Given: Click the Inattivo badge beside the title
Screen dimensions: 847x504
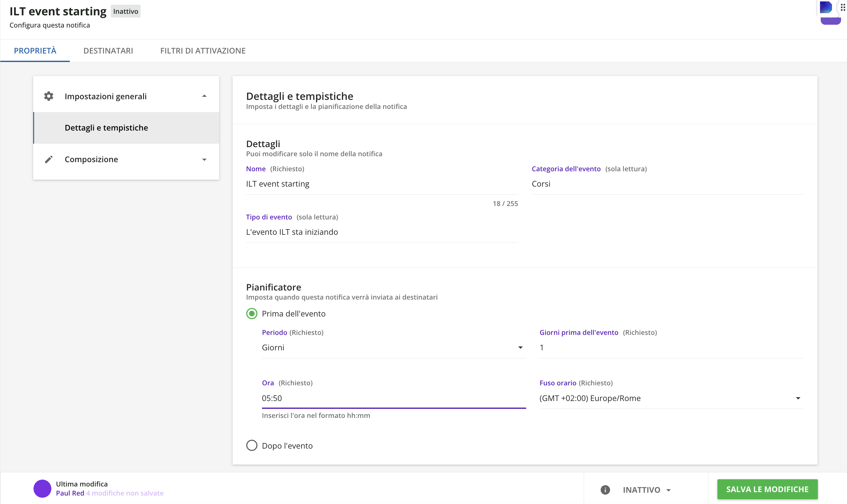Looking at the screenshot, I should pos(126,11).
